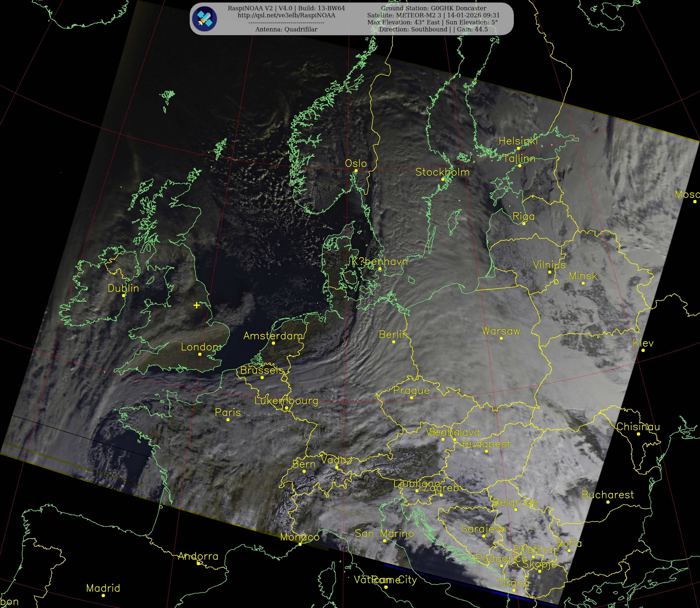Click the Prague city label
The height and width of the screenshot is (608, 700).
pyautogui.click(x=411, y=391)
